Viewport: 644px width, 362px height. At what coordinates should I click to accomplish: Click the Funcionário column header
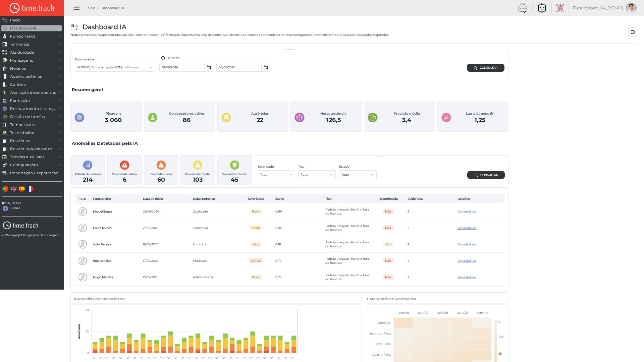(102, 199)
